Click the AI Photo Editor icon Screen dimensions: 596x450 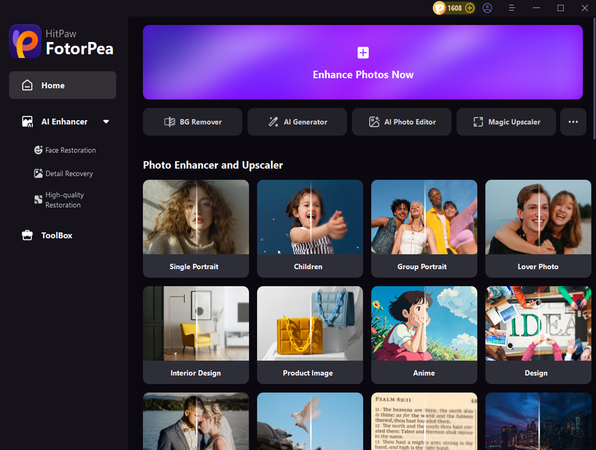(x=374, y=122)
